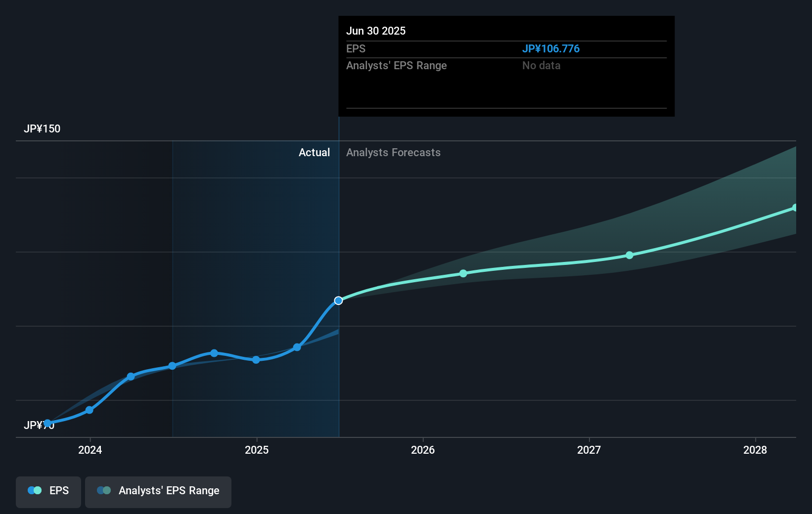Collapse the Analysts' EPS Range row

(x=396, y=65)
